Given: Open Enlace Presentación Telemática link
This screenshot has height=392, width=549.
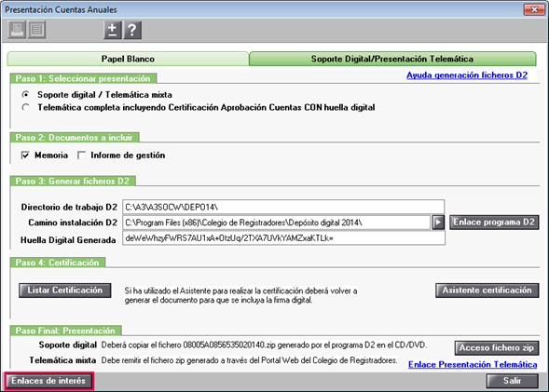Looking at the screenshot, I should coord(473,364).
